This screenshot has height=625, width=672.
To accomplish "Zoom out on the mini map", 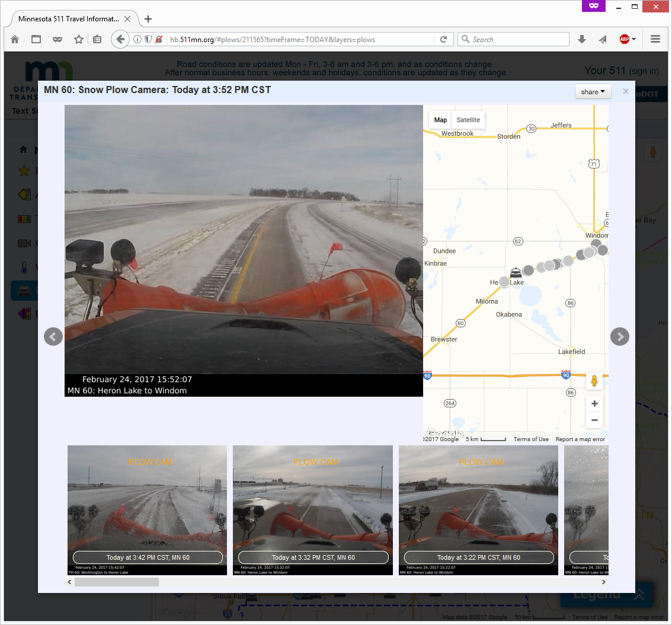I will point(594,420).
